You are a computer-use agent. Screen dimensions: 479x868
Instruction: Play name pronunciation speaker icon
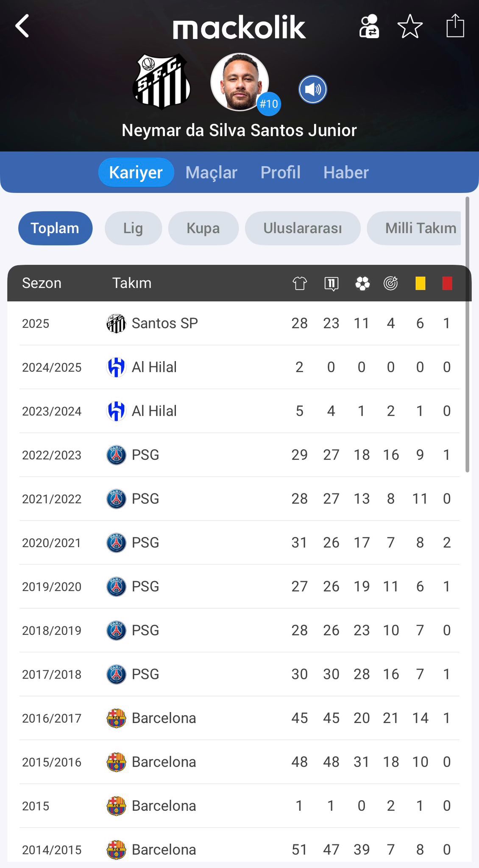312,89
